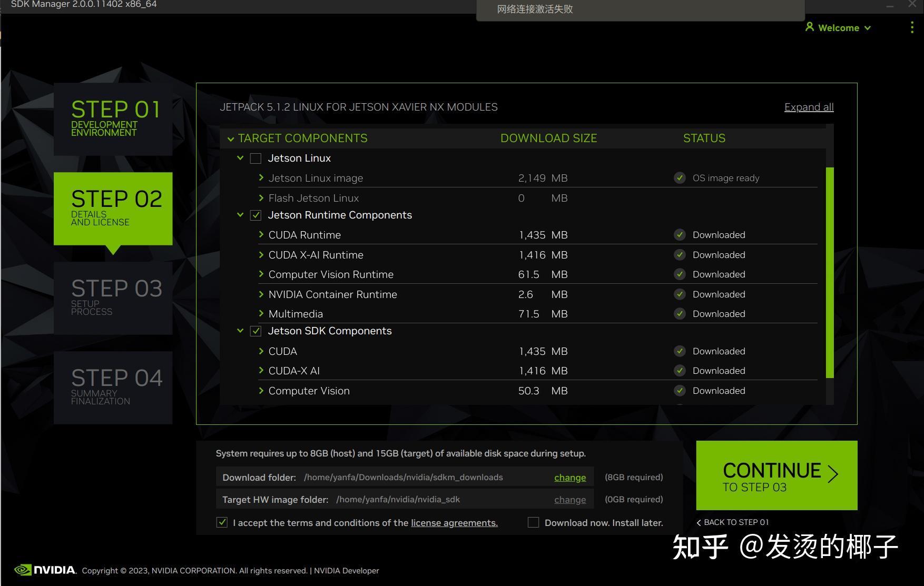Image resolution: width=924 pixels, height=586 pixels.
Task: Uncheck the Jetson SDK Components checkbox
Action: click(x=256, y=331)
